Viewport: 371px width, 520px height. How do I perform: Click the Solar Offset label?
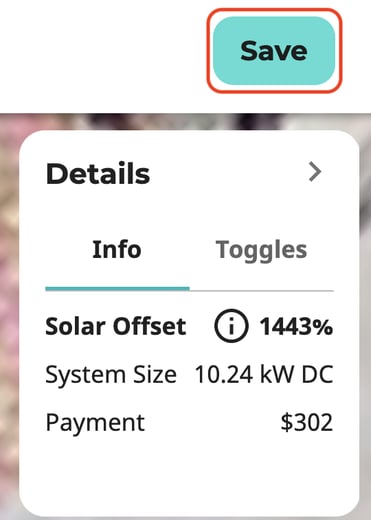(115, 326)
